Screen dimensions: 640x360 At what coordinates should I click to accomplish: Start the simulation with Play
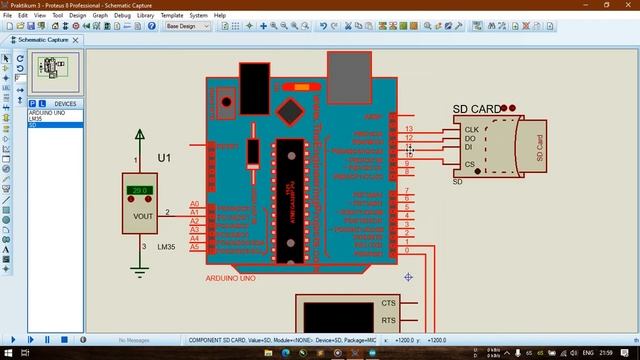pyautogui.click(x=13, y=340)
